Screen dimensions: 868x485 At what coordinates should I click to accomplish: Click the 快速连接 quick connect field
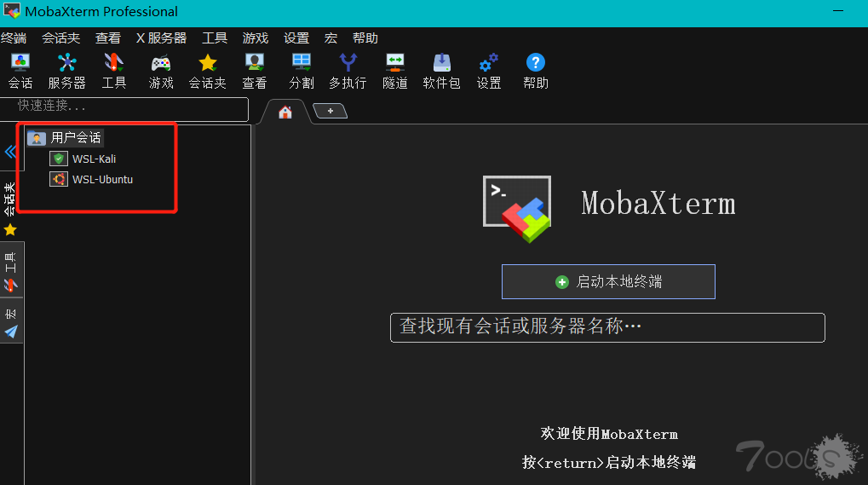click(124, 108)
